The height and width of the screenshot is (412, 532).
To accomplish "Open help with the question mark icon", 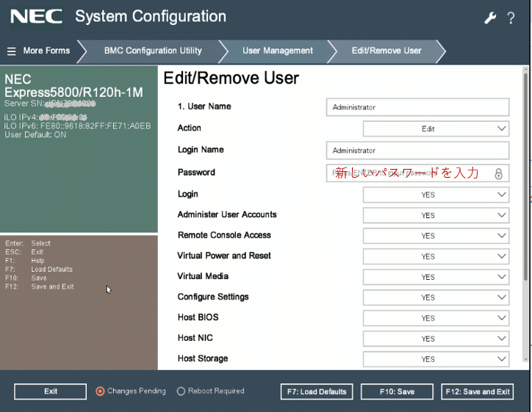I will [x=511, y=18].
